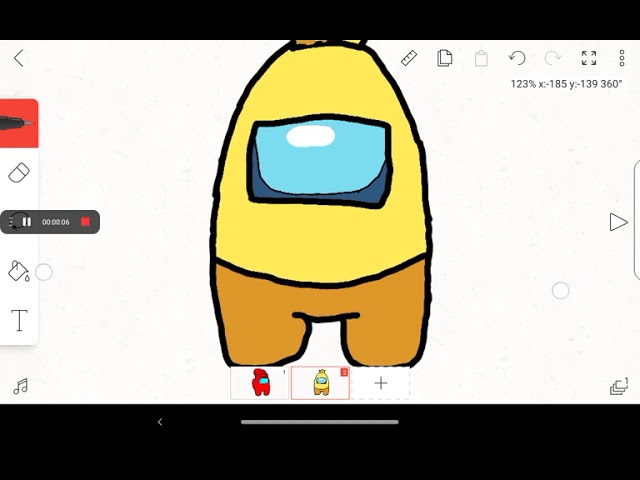Tap the Android home gesture bar
Screen dimensions: 640x480
[x=320, y=422]
